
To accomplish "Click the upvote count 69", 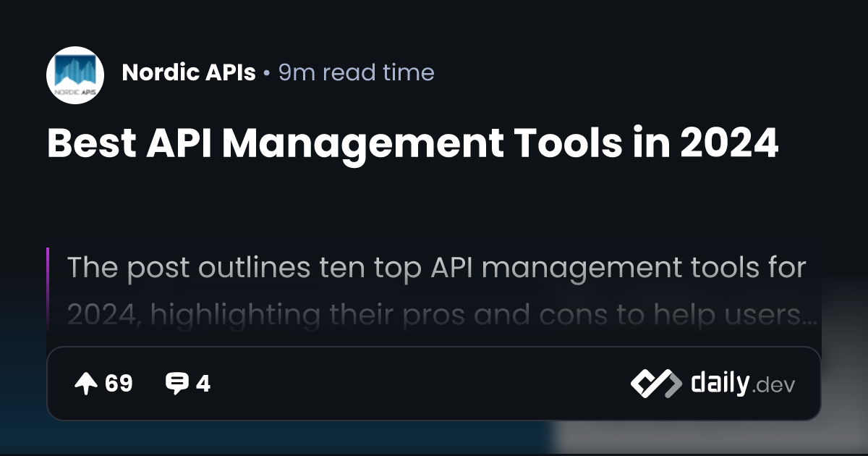I will [119, 384].
